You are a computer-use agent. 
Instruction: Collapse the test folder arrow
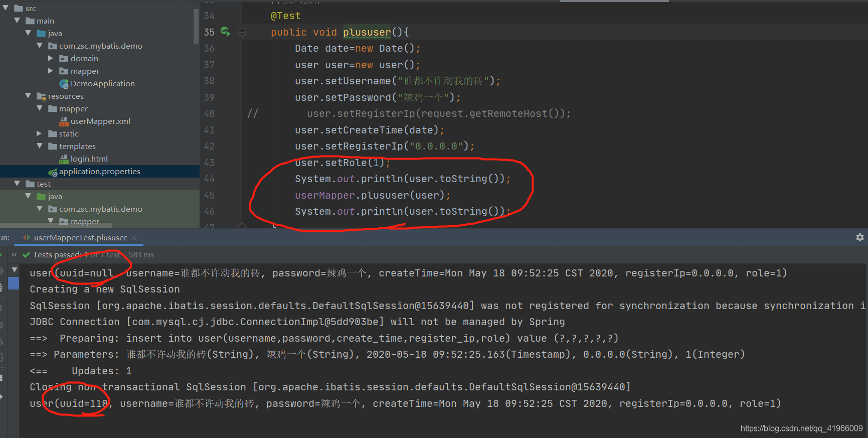17,184
